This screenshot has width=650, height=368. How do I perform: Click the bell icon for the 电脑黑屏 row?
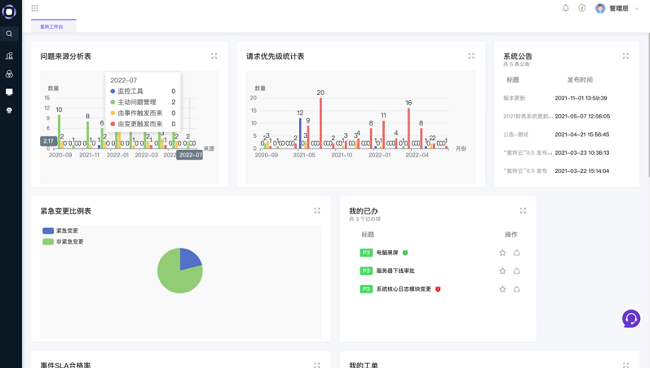click(x=517, y=253)
